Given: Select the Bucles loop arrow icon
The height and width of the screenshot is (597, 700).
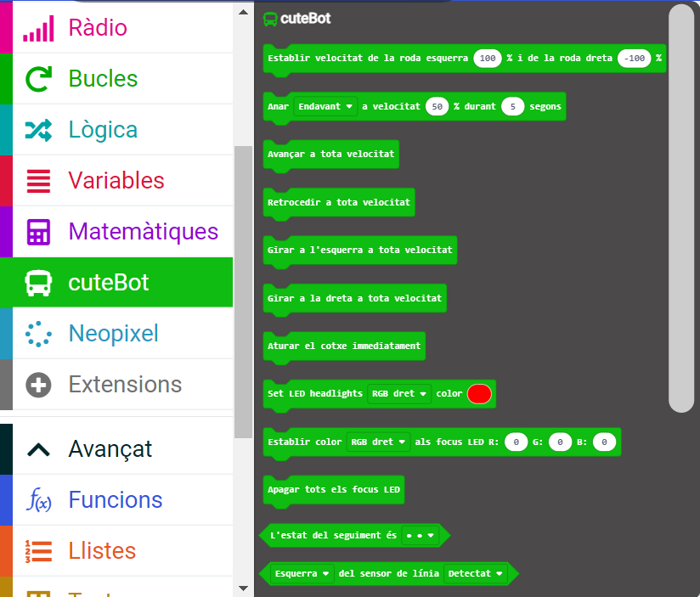Looking at the screenshot, I should point(38,79).
